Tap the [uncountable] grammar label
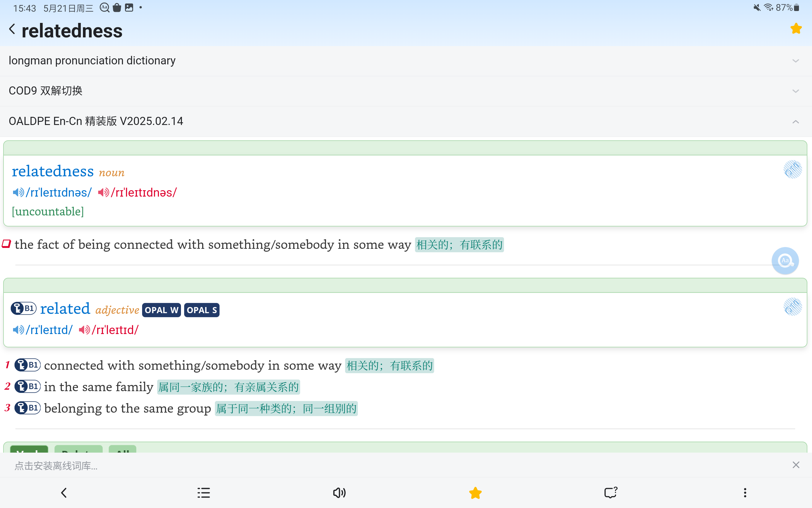The height and width of the screenshot is (508, 812). (48, 212)
